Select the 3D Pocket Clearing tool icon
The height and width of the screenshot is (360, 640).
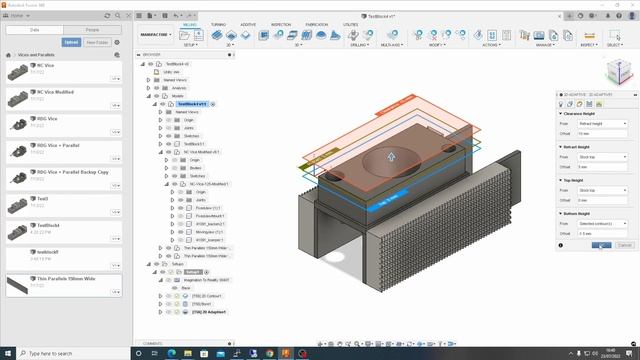pyautogui.click(x=278, y=35)
